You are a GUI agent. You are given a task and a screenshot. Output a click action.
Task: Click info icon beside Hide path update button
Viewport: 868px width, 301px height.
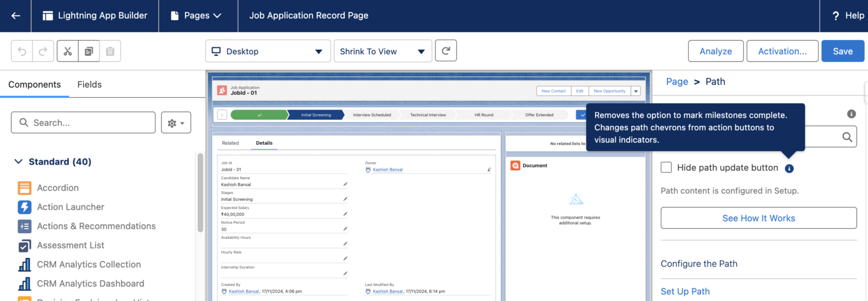[789, 168]
